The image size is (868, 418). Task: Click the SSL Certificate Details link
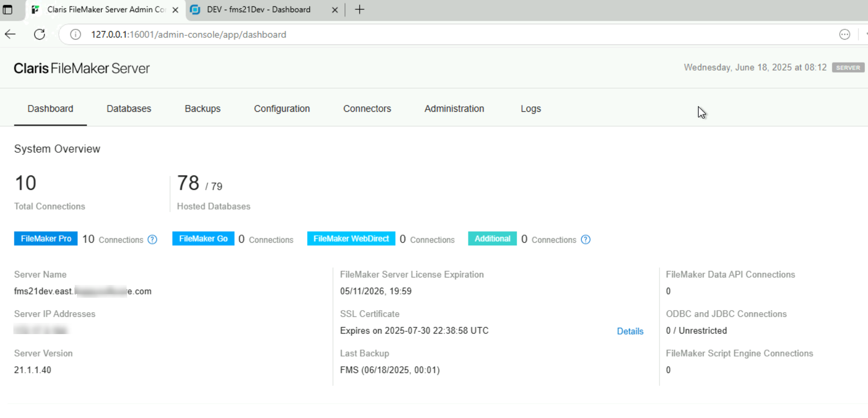pyautogui.click(x=630, y=331)
